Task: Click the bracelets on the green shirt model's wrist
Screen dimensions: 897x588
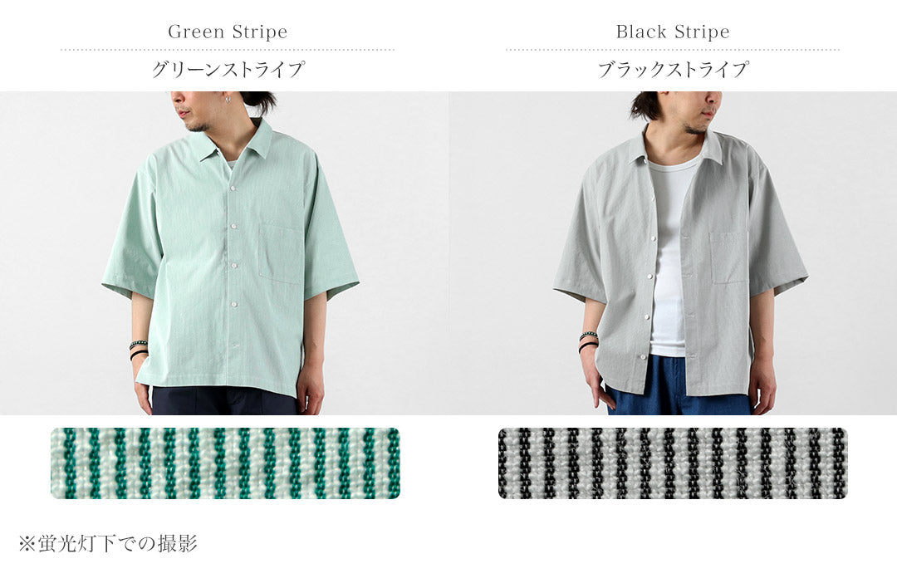Action: point(138,350)
